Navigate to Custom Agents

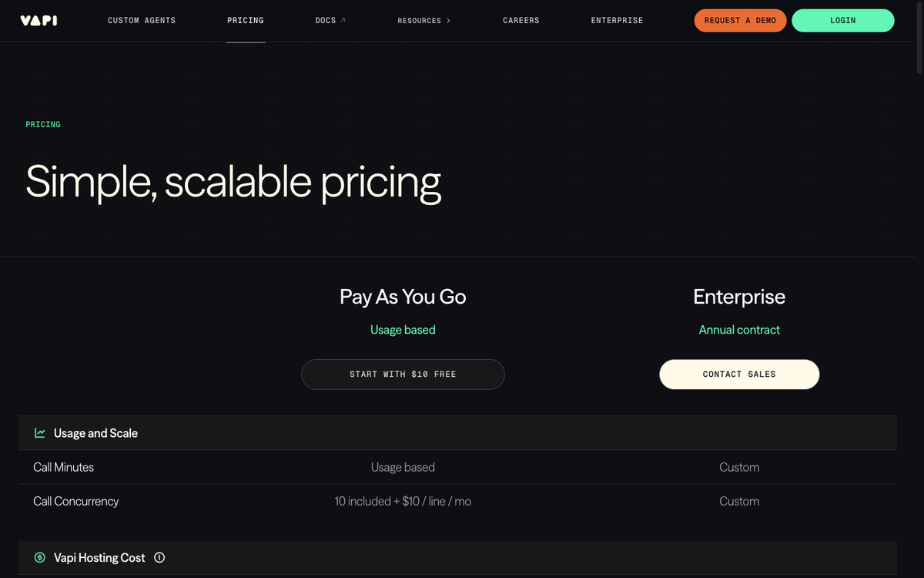(x=142, y=21)
